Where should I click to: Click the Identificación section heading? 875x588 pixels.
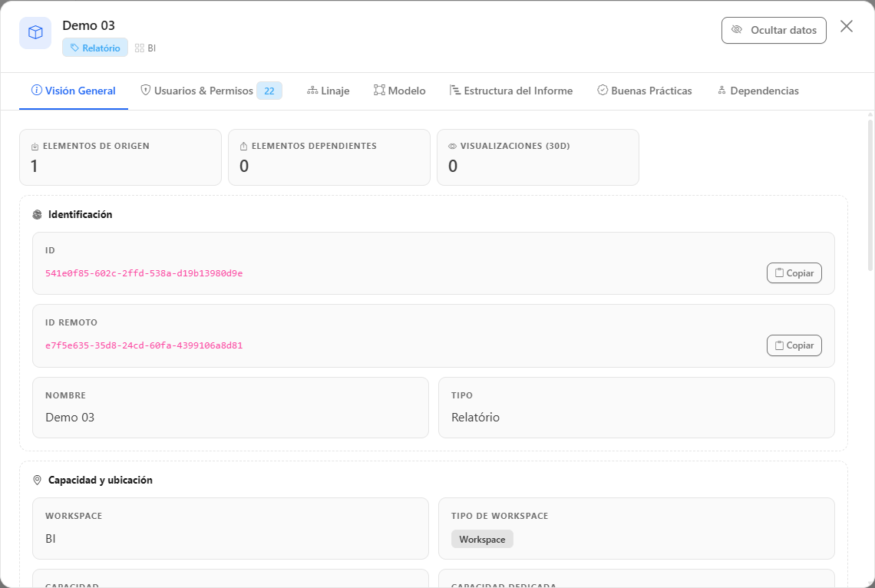coord(81,215)
